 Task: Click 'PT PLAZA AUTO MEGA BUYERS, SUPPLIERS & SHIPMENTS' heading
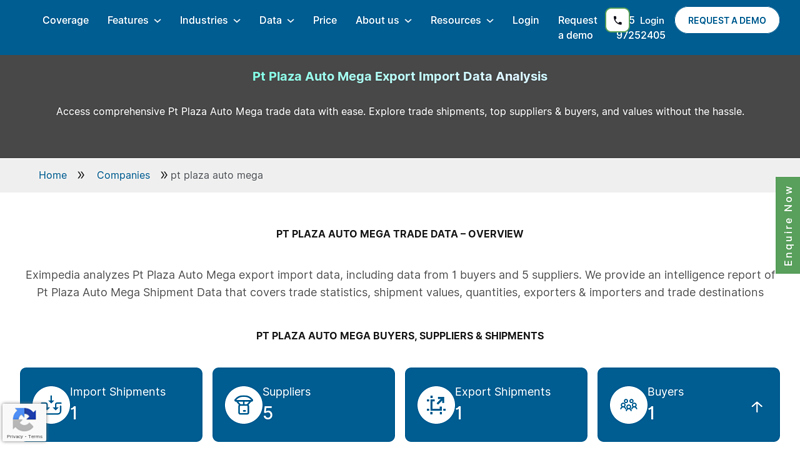(x=400, y=336)
